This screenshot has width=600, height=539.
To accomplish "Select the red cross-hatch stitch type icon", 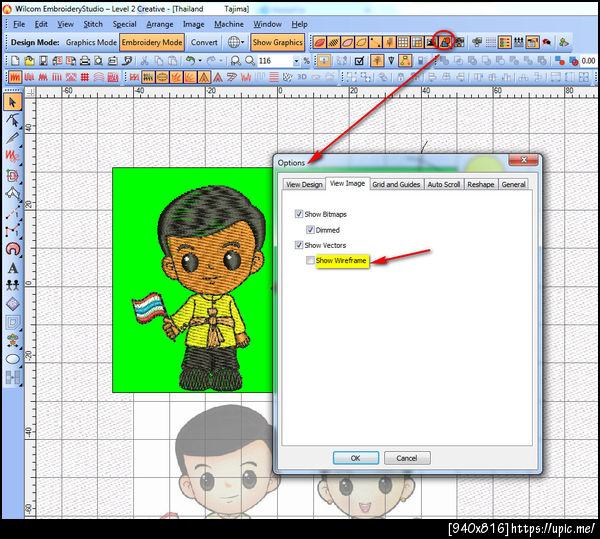I will [x=85, y=78].
